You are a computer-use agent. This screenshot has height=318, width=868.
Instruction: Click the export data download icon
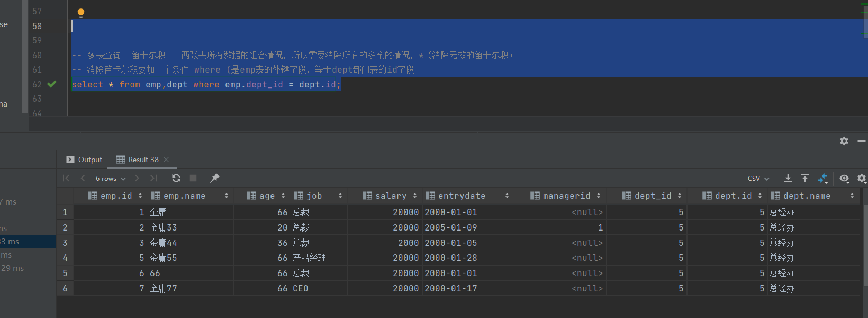pyautogui.click(x=788, y=179)
